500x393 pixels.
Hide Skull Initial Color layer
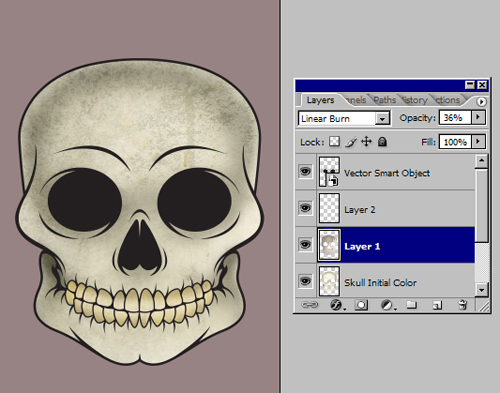click(x=305, y=281)
